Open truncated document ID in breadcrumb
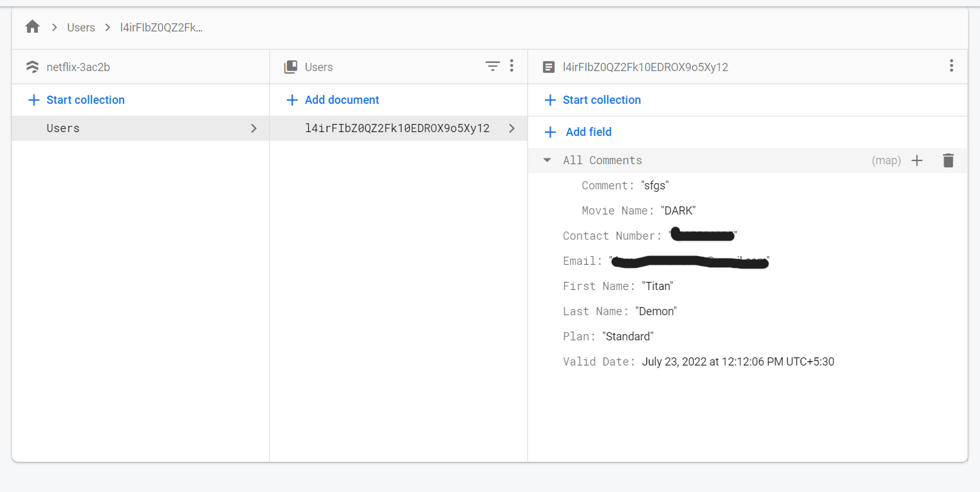 pos(162,28)
